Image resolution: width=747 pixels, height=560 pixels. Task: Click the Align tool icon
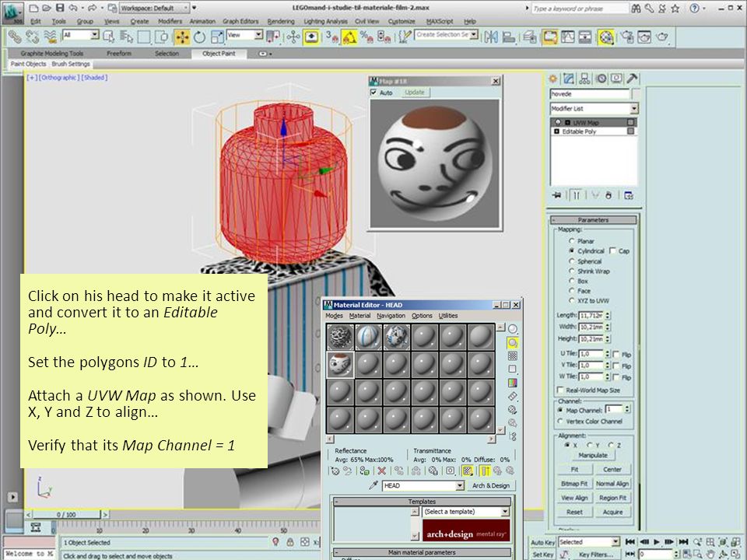click(509, 37)
